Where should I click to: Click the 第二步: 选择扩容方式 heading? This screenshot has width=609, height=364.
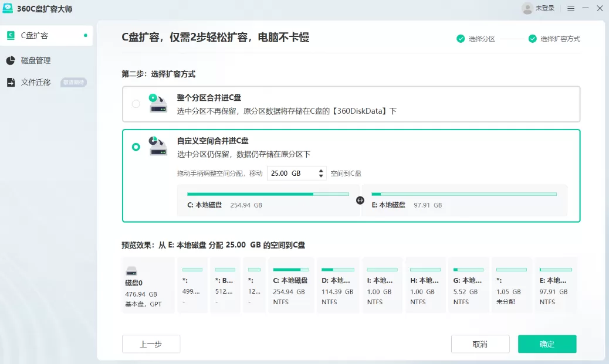[158, 74]
